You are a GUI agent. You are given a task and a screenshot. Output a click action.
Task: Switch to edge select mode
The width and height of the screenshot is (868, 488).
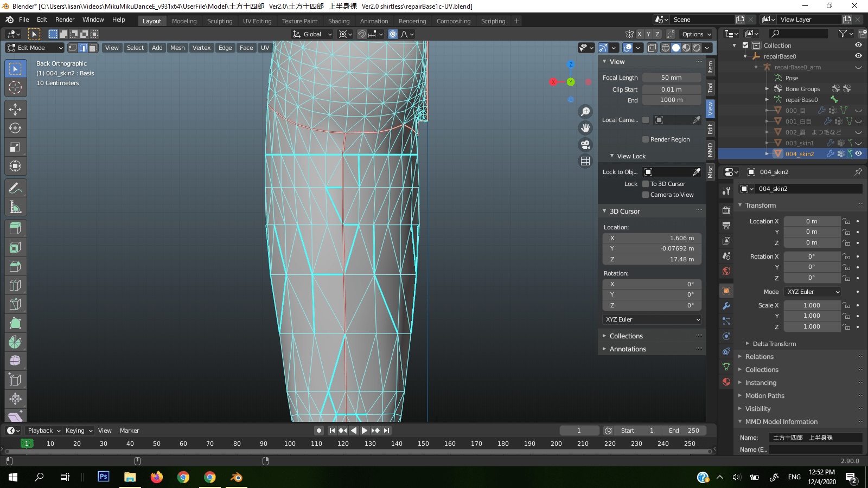83,48
